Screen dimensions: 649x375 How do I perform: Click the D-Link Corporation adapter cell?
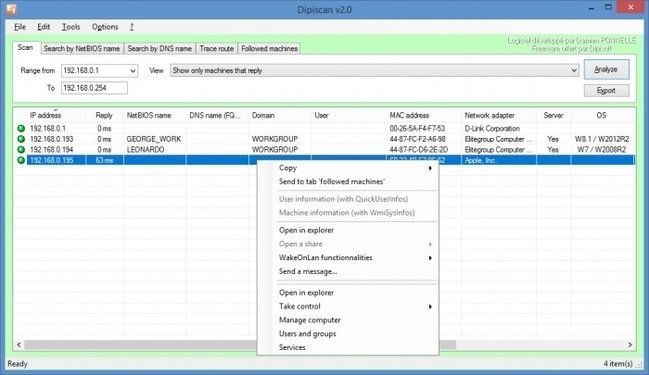pyautogui.click(x=492, y=128)
